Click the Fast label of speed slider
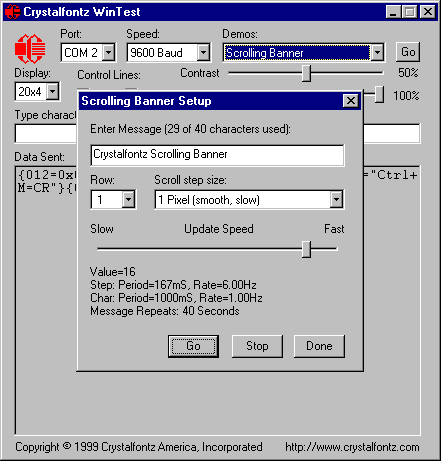This screenshot has height=461, width=441. pyautogui.click(x=334, y=229)
